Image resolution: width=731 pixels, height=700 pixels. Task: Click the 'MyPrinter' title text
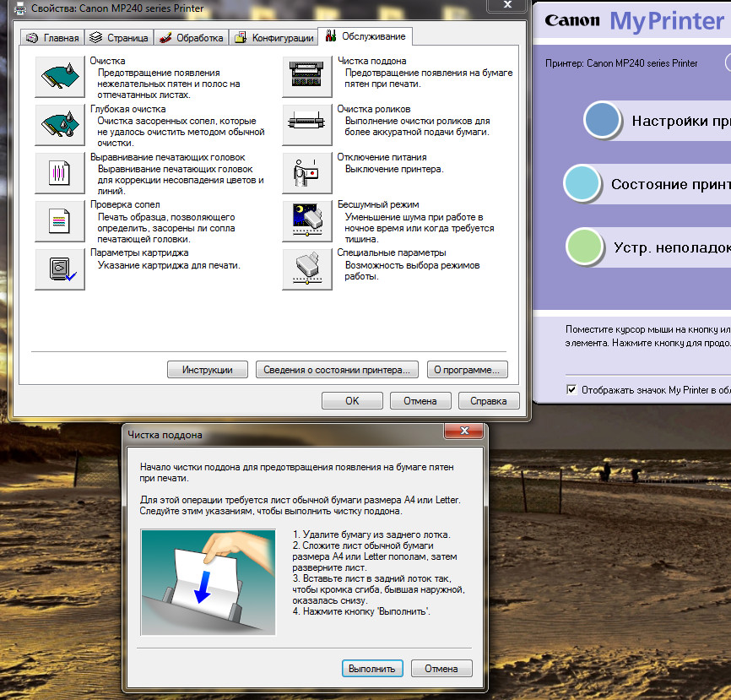[x=667, y=21]
